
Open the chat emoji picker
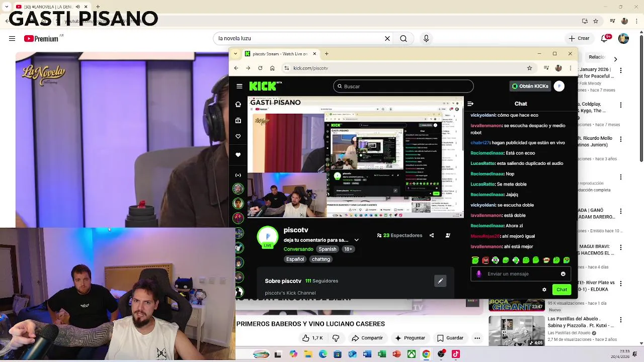[x=563, y=274]
